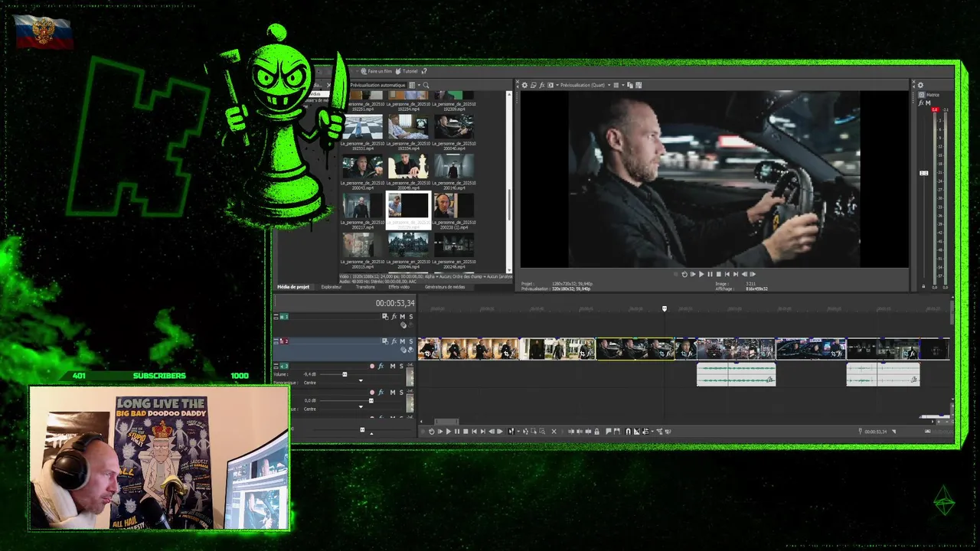Arm audio track 3 for record
The height and width of the screenshot is (551, 980).
point(372,366)
